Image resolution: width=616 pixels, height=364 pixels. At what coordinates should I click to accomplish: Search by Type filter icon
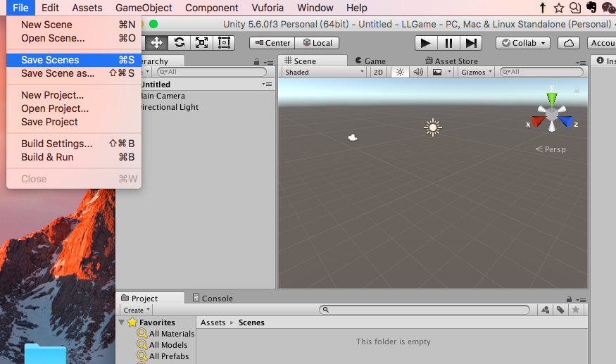point(546,310)
